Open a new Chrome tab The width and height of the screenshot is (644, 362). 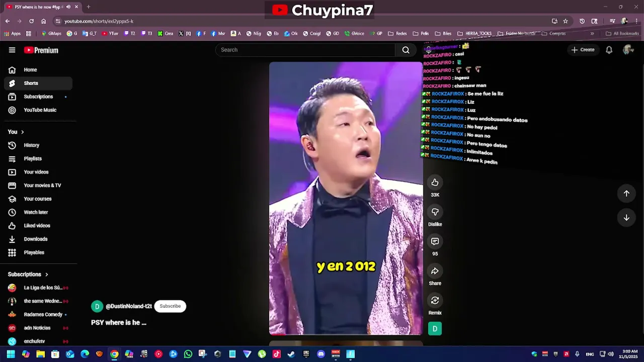click(x=88, y=7)
